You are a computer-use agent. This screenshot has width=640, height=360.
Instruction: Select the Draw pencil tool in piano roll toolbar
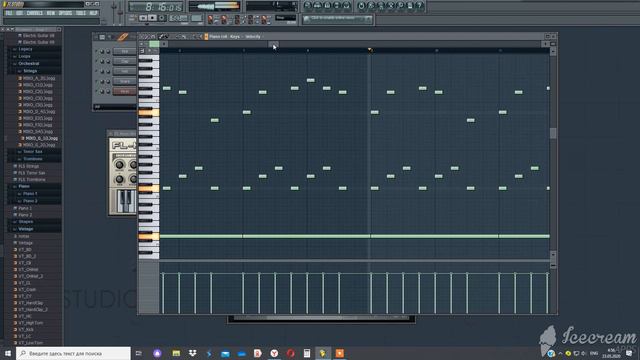(x=162, y=37)
